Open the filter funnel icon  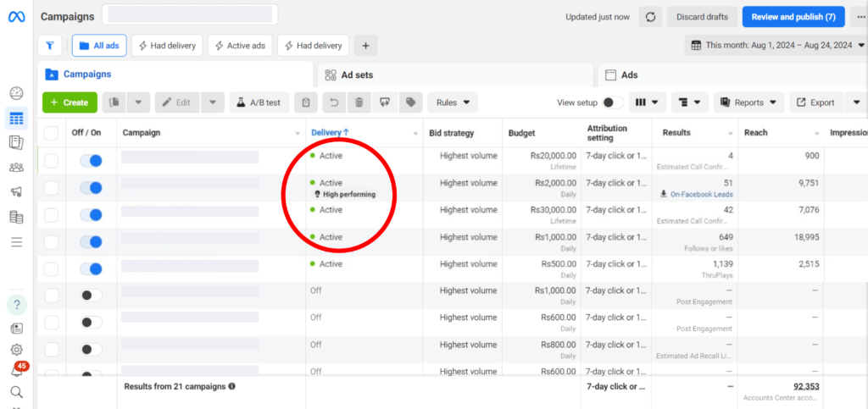[x=49, y=46]
